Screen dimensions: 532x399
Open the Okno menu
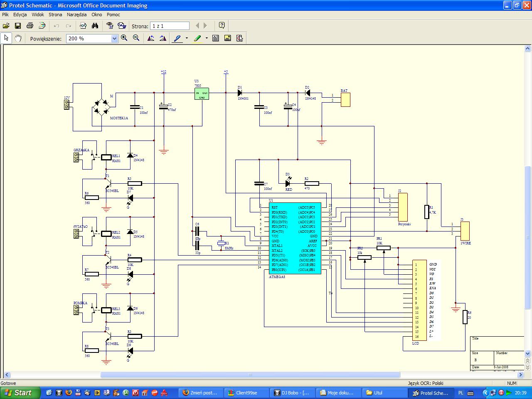point(97,15)
